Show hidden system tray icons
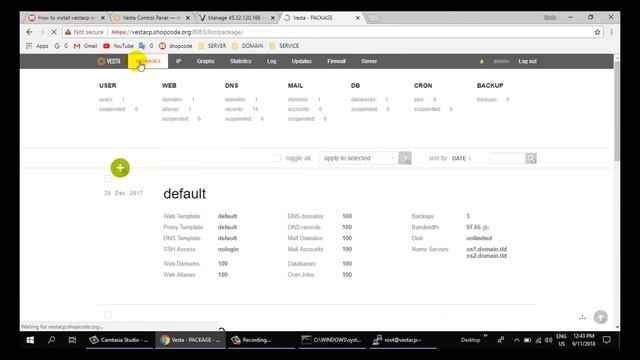Viewport: 640px width, 360px height. coord(516,340)
